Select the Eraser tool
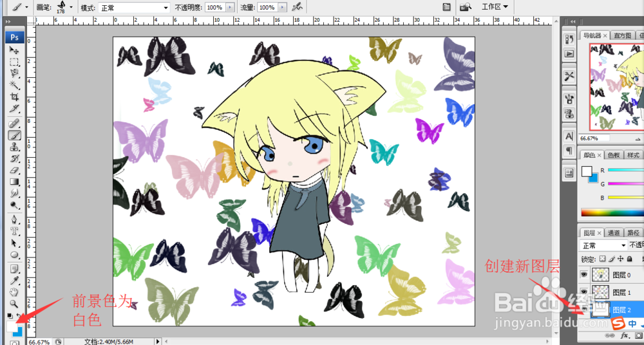The width and height of the screenshot is (644, 345). pos(15,170)
